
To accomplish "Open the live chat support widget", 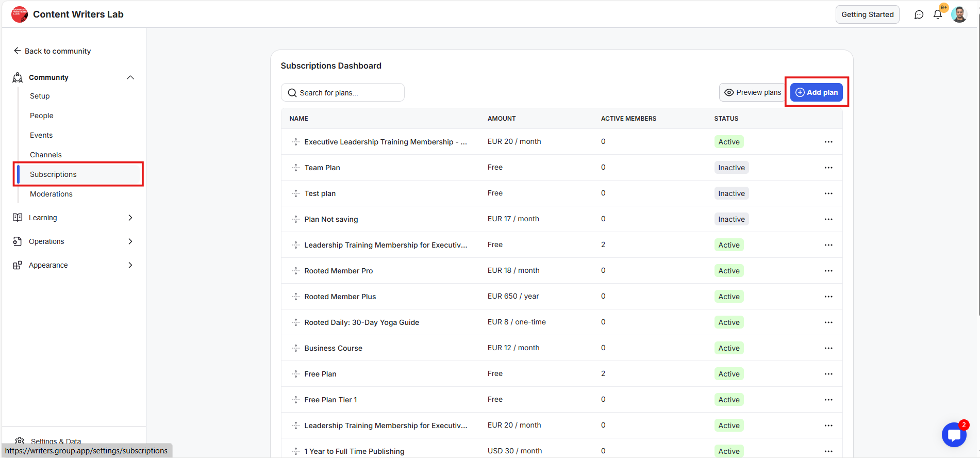I will 954,435.
